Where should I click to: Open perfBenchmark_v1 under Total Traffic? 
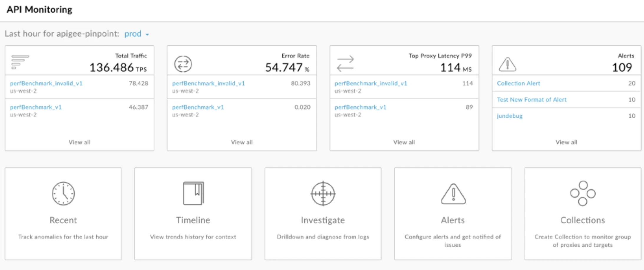[x=36, y=107]
